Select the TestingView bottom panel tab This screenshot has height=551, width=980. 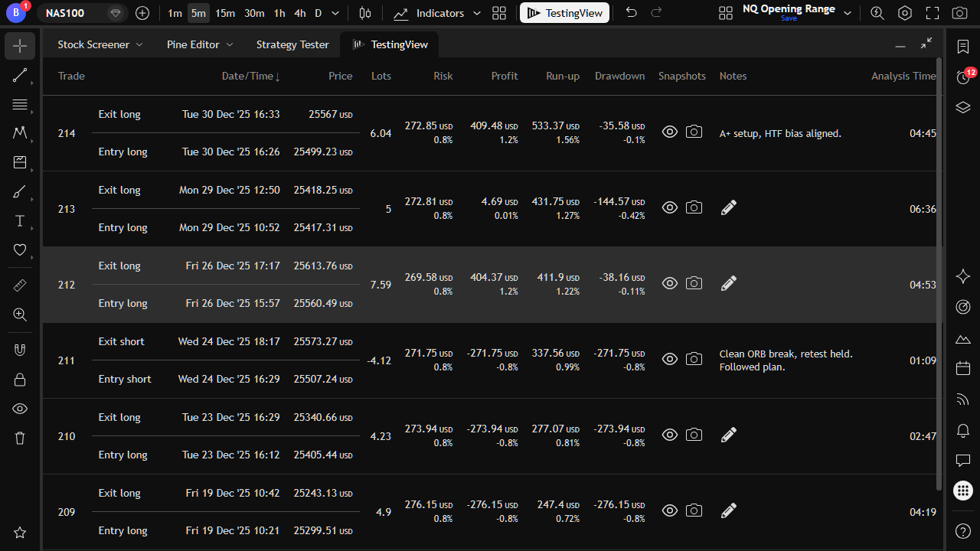[x=390, y=44]
